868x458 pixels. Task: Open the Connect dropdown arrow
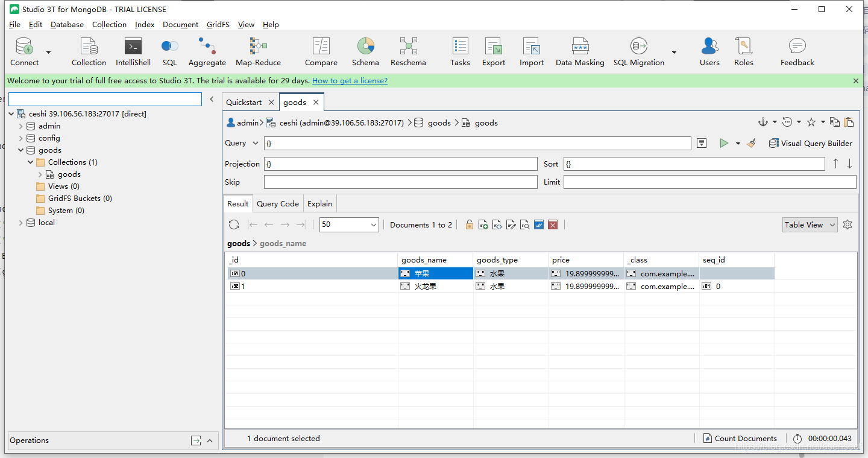pyautogui.click(x=48, y=52)
